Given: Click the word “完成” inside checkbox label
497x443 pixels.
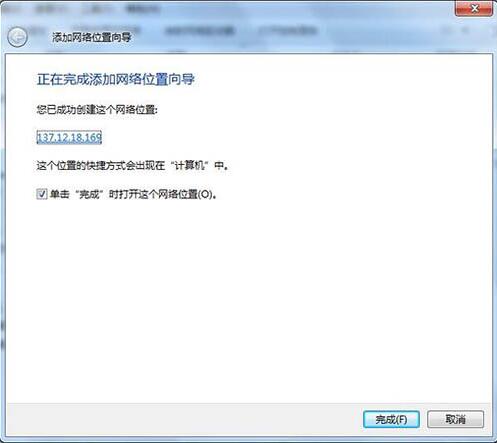Looking at the screenshot, I should (88, 194).
